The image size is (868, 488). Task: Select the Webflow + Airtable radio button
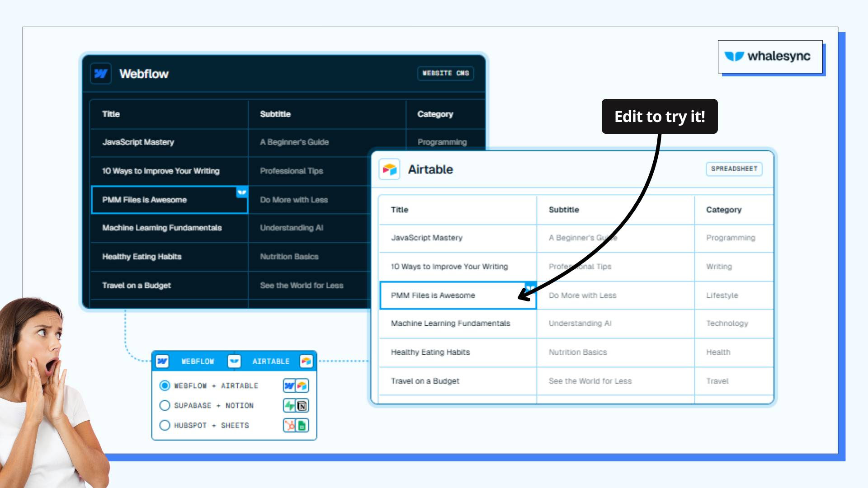point(164,385)
